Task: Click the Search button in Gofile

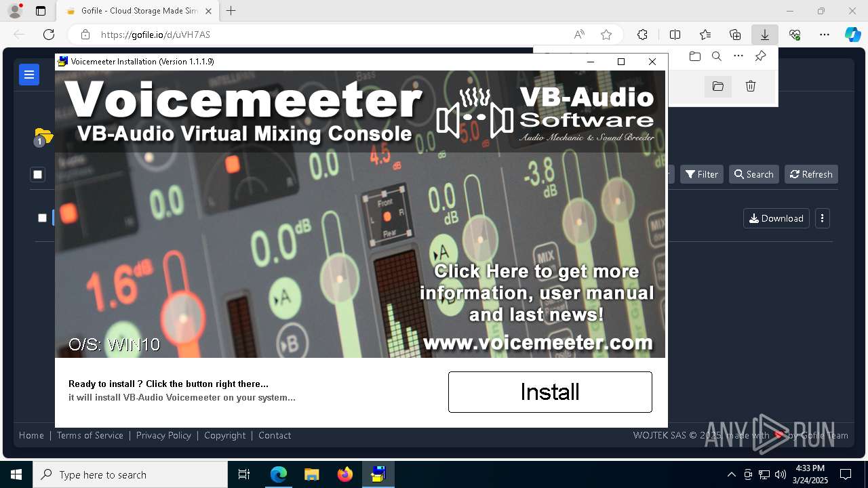Action: tap(753, 174)
